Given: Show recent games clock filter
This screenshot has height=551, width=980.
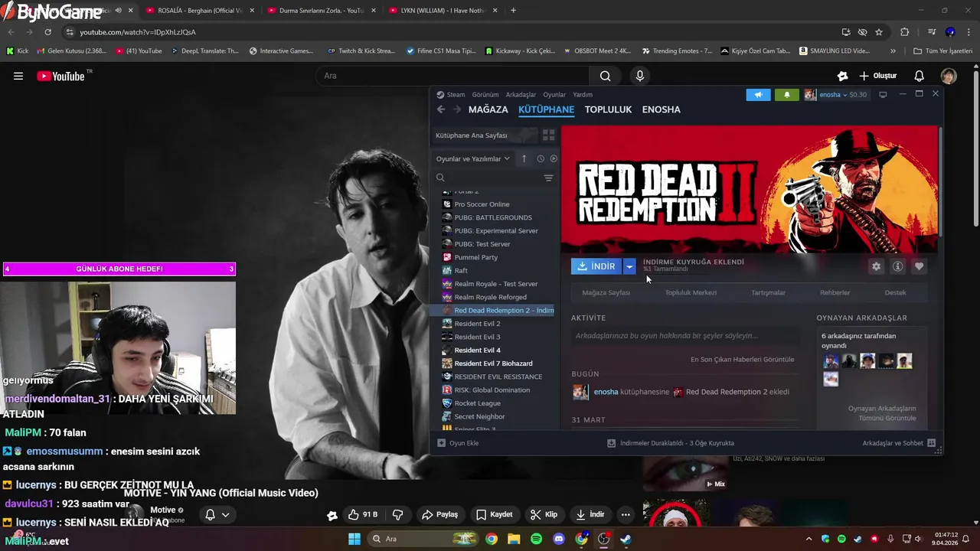Looking at the screenshot, I should click(x=541, y=158).
